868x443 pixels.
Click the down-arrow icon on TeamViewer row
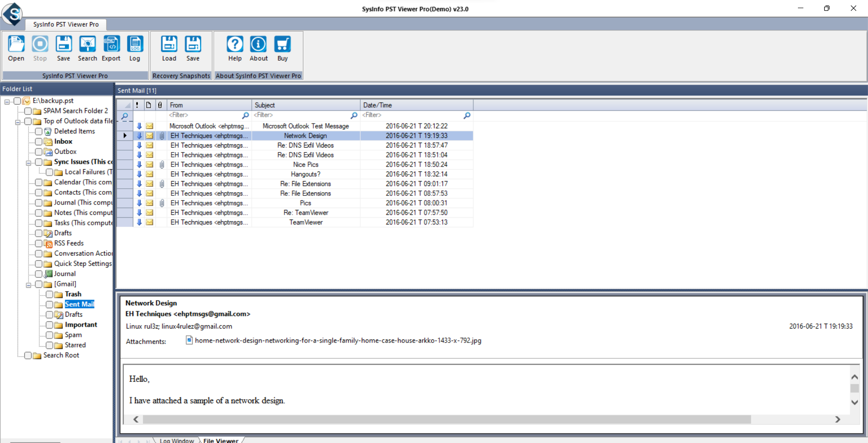[x=139, y=222]
